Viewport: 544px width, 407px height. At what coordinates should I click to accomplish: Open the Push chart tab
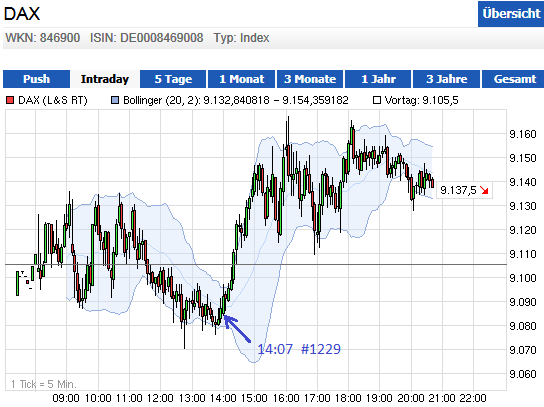pyautogui.click(x=36, y=79)
